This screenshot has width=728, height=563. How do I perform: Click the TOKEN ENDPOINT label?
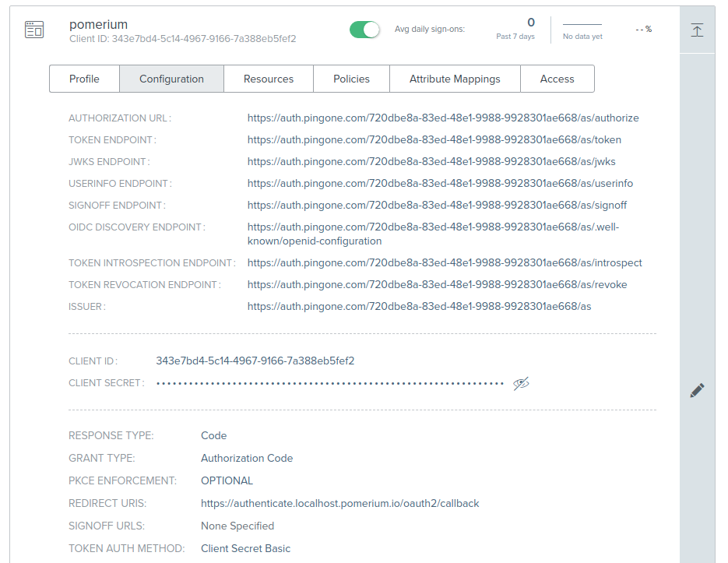(x=112, y=140)
